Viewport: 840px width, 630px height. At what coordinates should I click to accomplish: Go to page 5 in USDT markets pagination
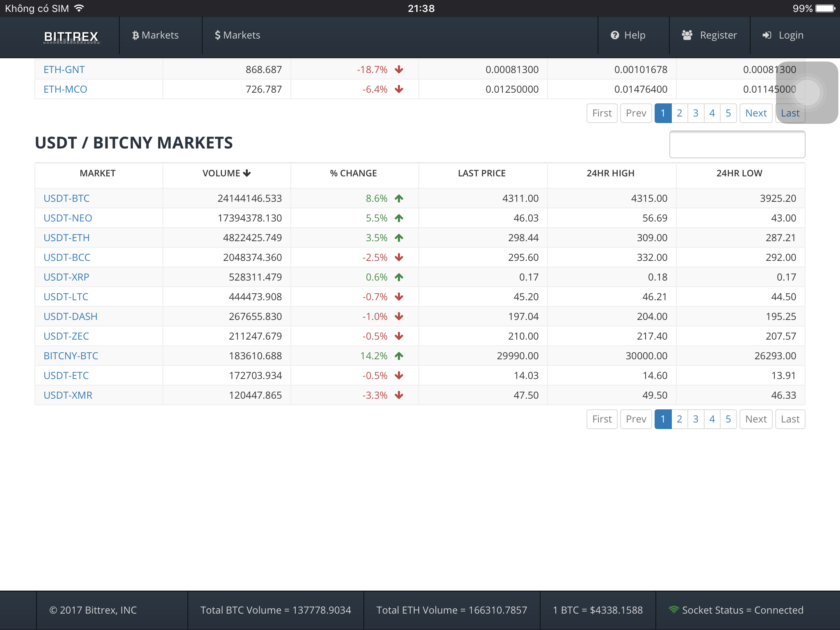click(x=728, y=419)
